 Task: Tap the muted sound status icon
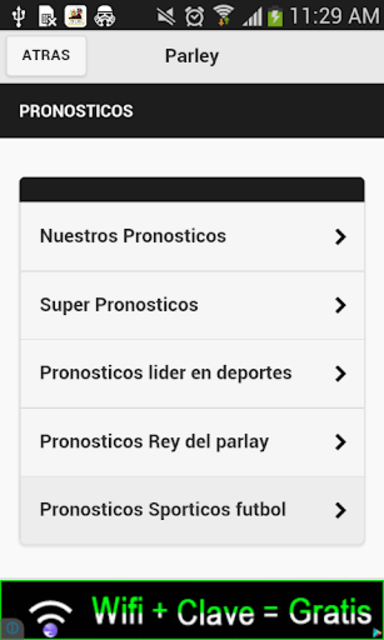[x=166, y=17]
